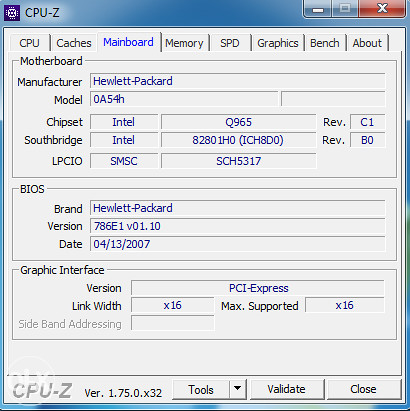Screen dimensions: 410x411
Task: Click the Link Width x16 value
Action: pos(173,305)
